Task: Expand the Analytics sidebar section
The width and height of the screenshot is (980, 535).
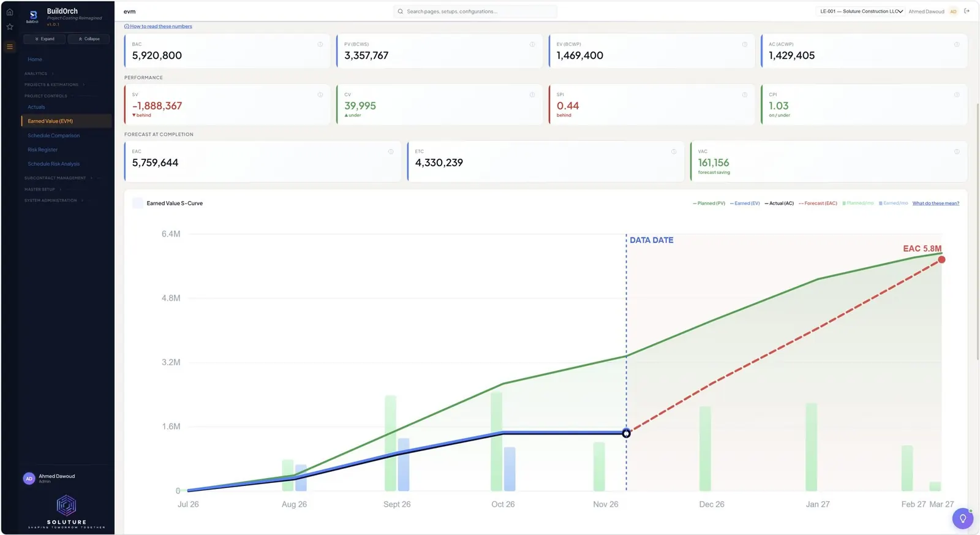Action: point(39,74)
